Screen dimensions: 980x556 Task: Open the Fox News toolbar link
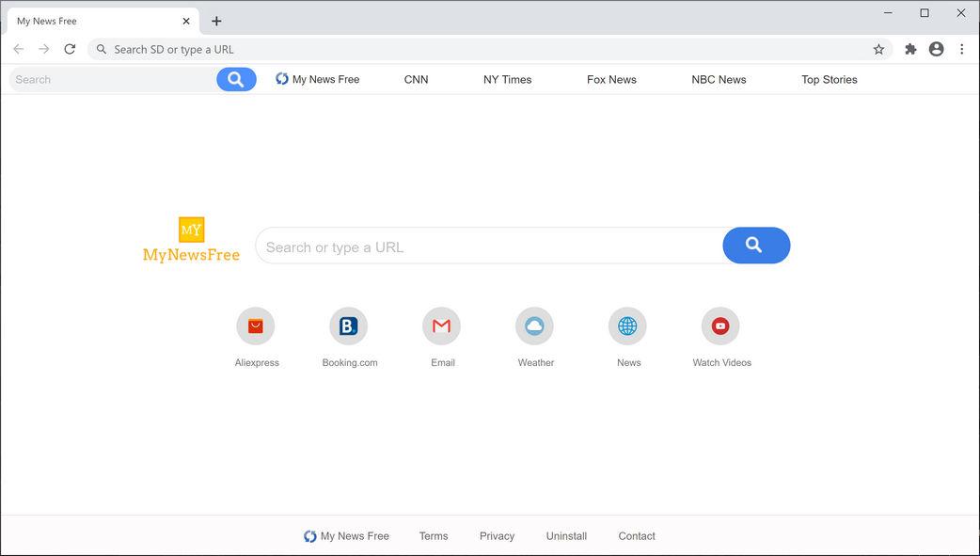click(611, 79)
